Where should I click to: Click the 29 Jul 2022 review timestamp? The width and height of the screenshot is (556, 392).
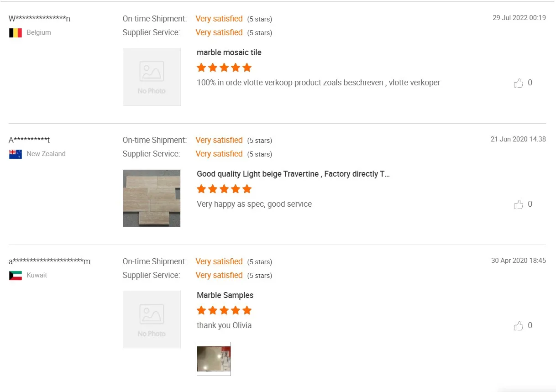click(519, 18)
